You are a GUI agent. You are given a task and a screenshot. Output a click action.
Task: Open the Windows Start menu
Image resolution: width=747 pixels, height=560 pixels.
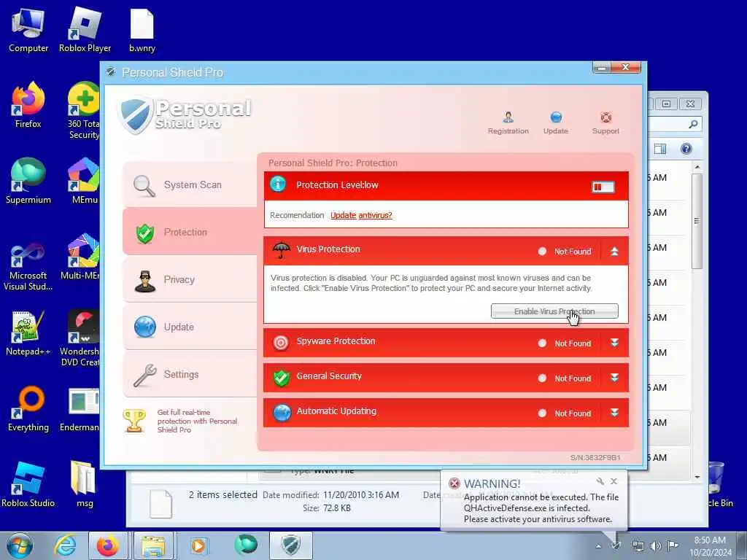tap(19, 545)
